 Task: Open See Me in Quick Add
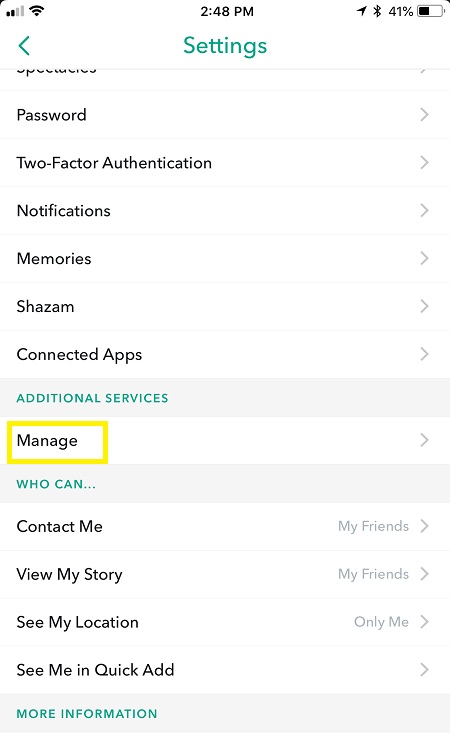225,670
